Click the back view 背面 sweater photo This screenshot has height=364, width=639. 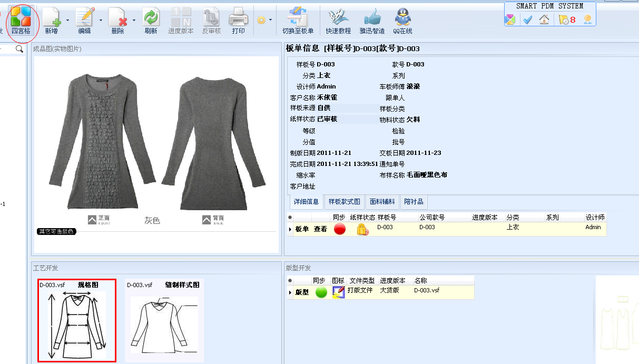click(x=214, y=143)
